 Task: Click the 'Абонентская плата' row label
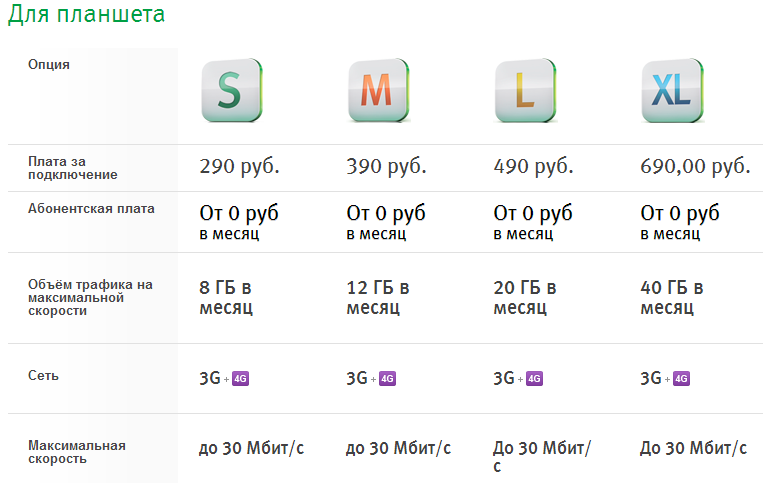(91, 209)
